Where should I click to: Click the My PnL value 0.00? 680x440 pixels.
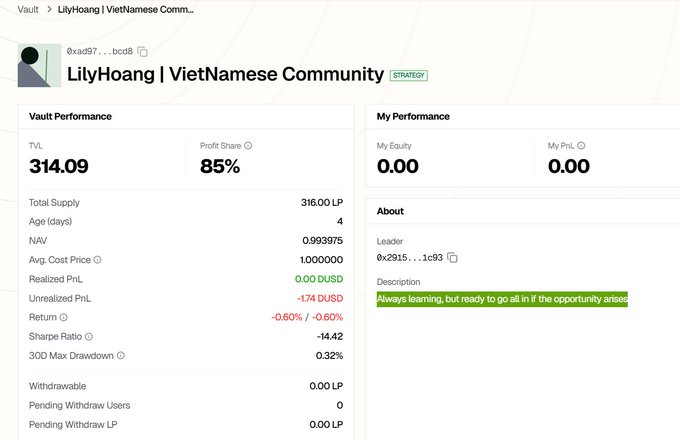click(x=569, y=166)
